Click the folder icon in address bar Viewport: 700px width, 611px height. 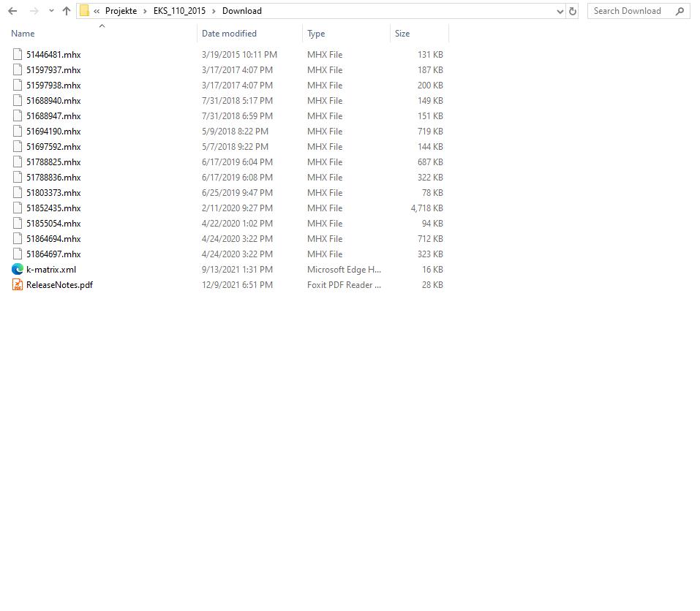pyautogui.click(x=84, y=11)
